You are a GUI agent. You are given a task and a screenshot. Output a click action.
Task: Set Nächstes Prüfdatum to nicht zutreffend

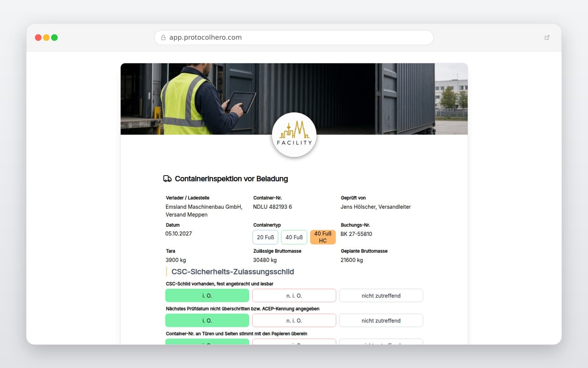pyautogui.click(x=381, y=321)
